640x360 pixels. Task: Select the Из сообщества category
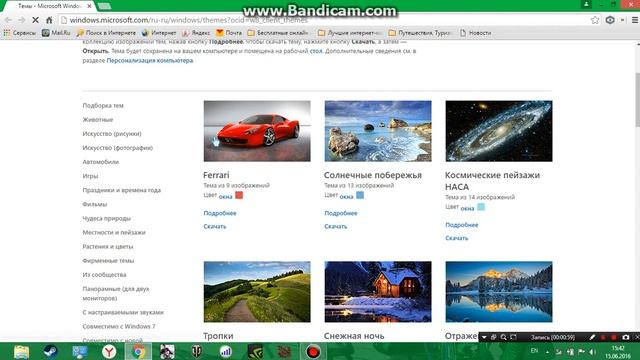(x=104, y=275)
